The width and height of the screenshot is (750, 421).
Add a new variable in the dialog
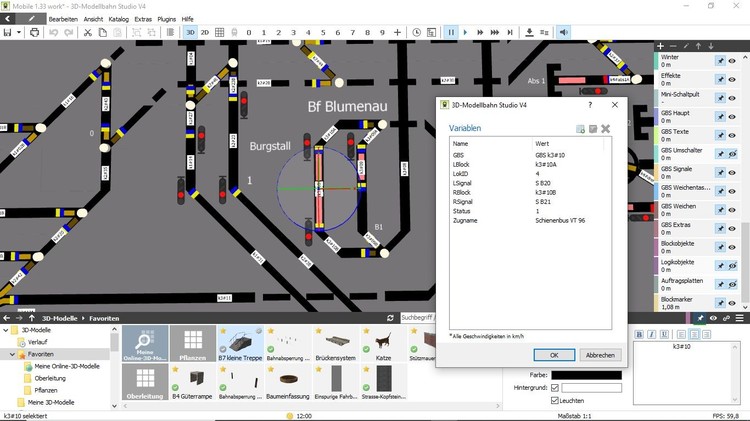point(580,129)
